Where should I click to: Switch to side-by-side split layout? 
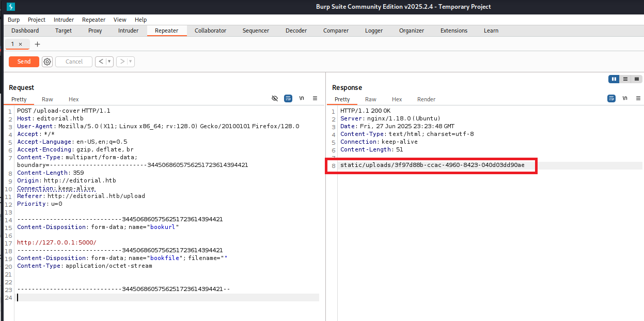tap(614, 79)
